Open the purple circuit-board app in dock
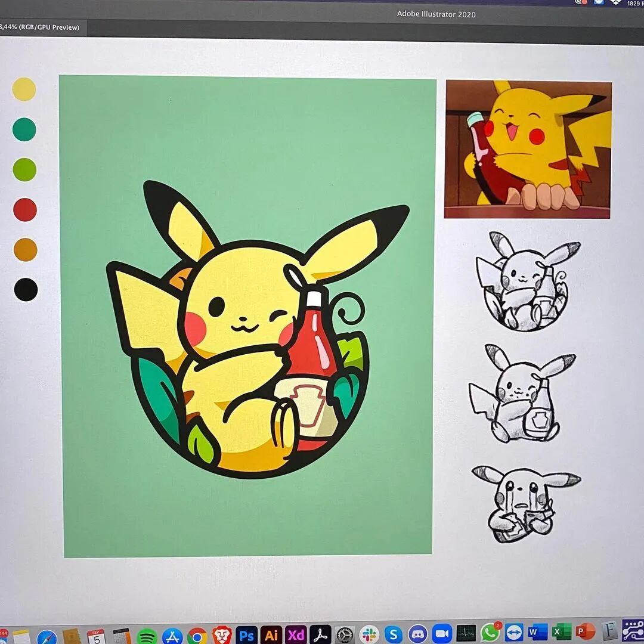The height and width of the screenshot is (644, 644). pos(633,630)
